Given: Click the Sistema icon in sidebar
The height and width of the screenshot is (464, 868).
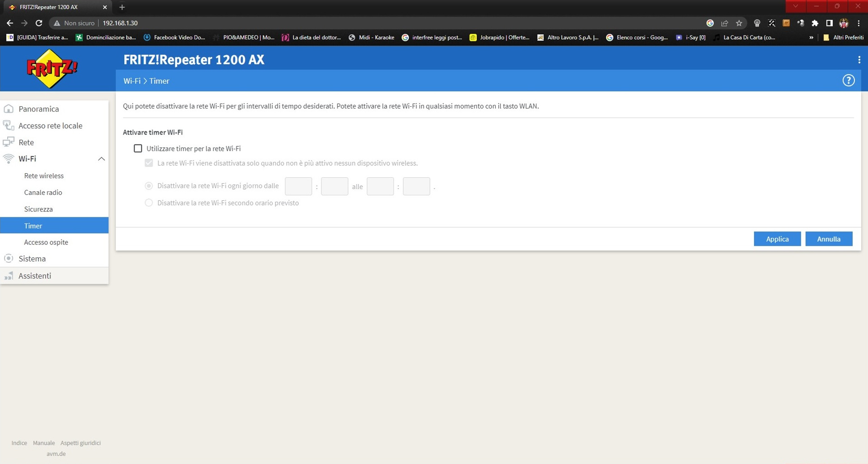Looking at the screenshot, I should [x=9, y=258].
